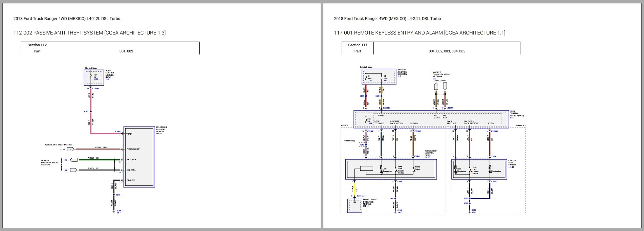Click the 'Integrated Control Panel' label

tap(430, 154)
